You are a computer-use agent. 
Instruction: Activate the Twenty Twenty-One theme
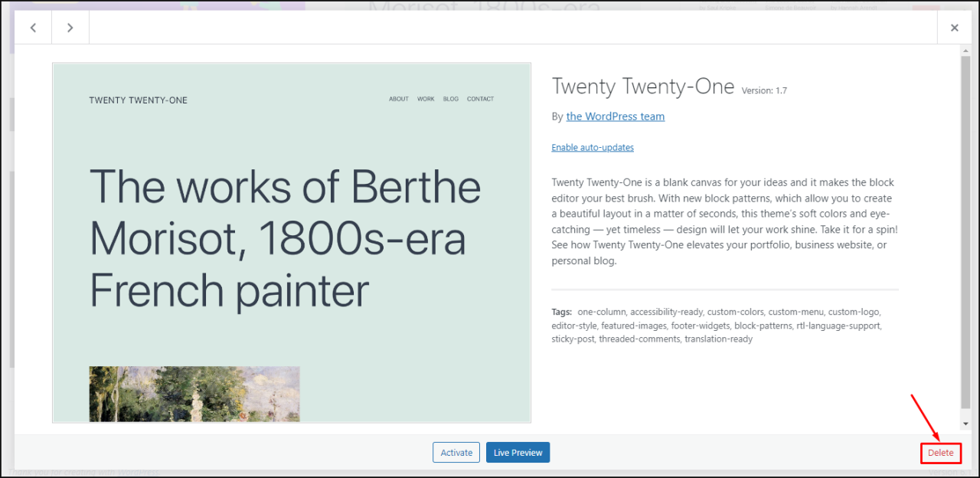(x=456, y=453)
